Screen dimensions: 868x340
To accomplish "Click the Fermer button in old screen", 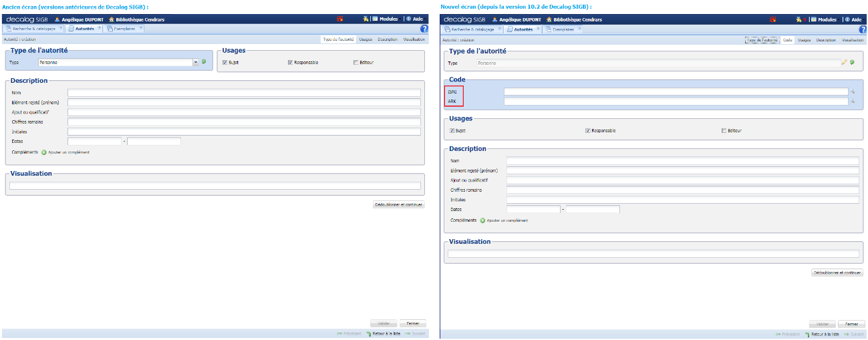I will 412,323.
